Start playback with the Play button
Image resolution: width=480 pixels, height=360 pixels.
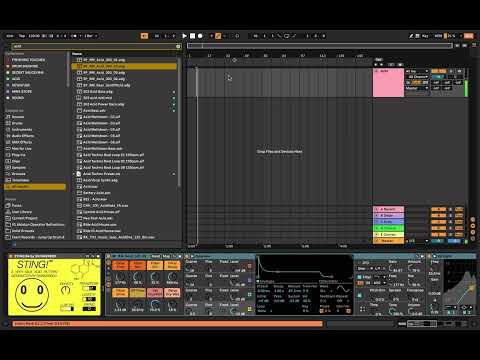tap(184, 36)
